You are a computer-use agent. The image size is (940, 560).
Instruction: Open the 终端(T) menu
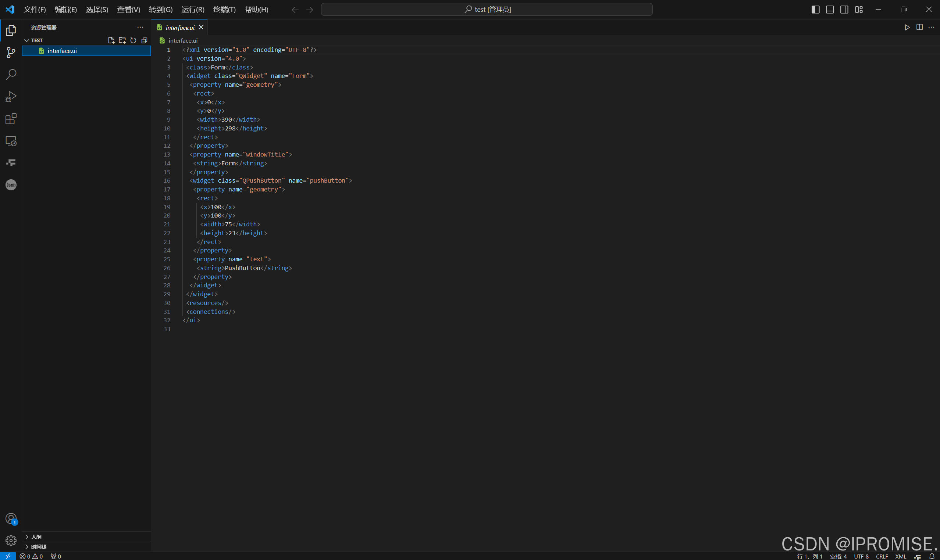click(224, 10)
